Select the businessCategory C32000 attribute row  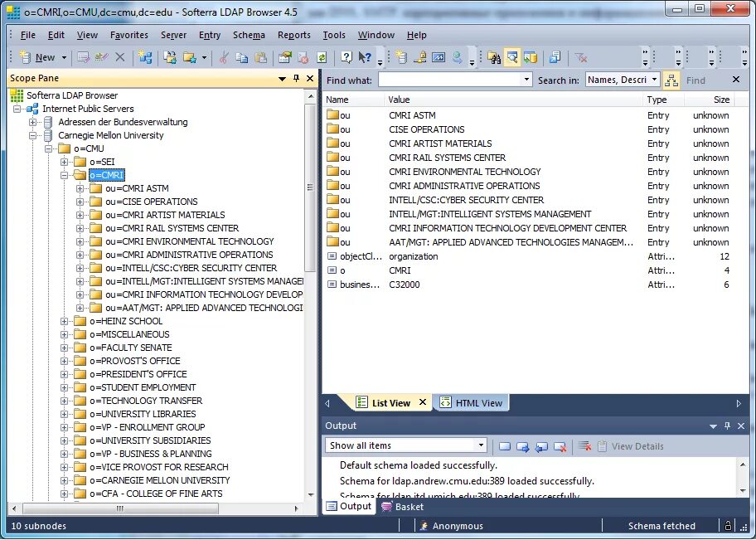pos(528,285)
